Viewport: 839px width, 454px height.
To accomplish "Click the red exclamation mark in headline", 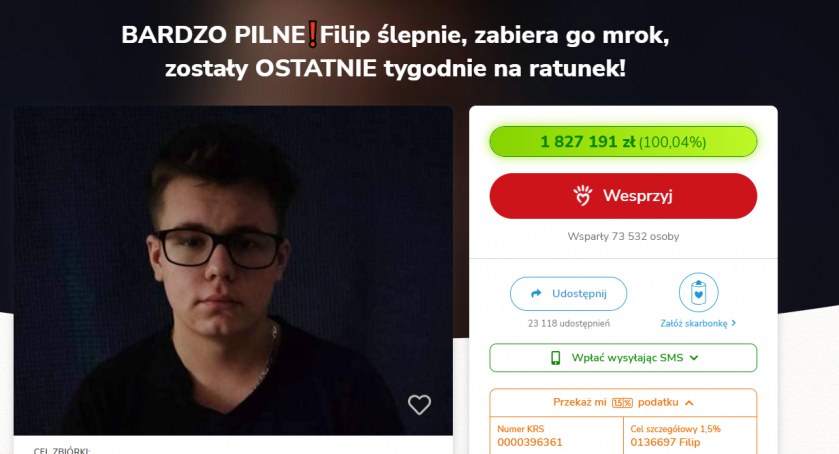I will tap(313, 35).
